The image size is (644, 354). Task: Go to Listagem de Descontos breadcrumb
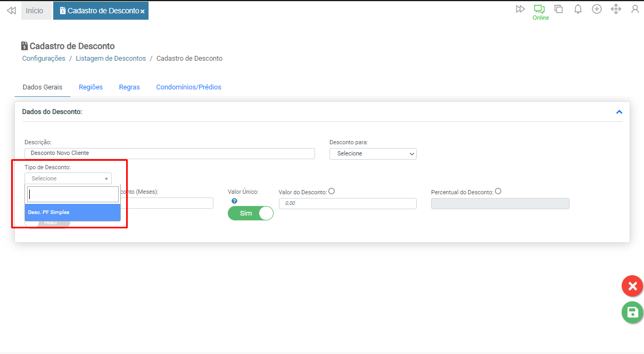coord(111,59)
